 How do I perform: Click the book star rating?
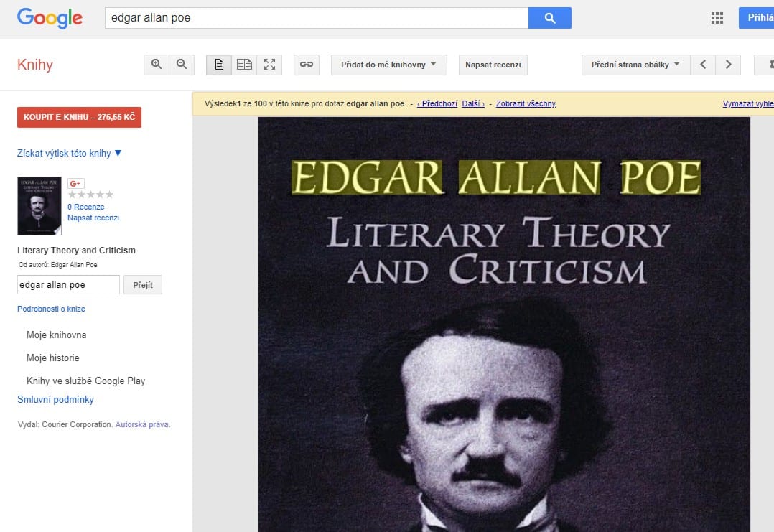tap(90, 195)
